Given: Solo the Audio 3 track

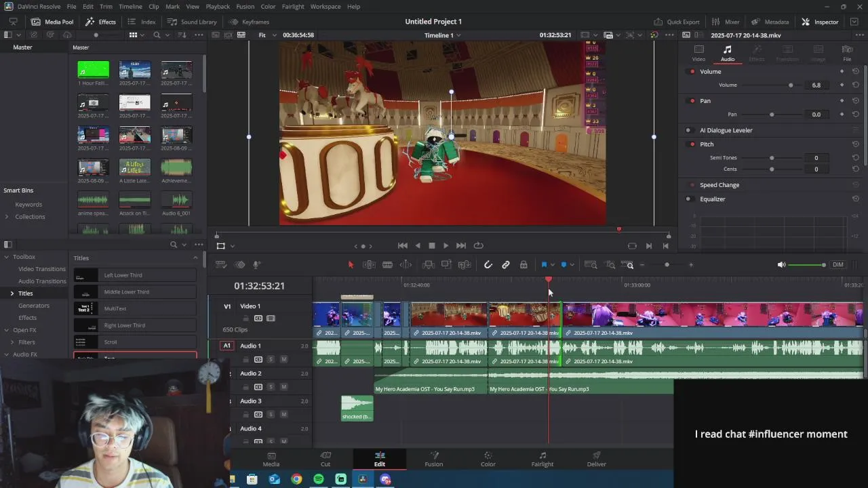Looking at the screenshot, I should (271, 414).
